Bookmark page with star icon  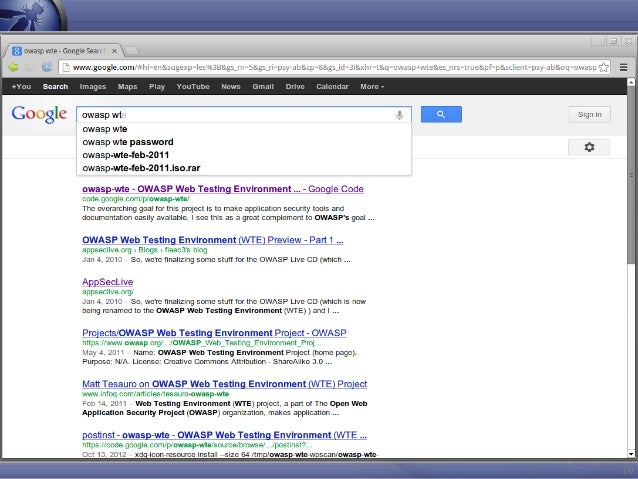click(x=604, y=67)
